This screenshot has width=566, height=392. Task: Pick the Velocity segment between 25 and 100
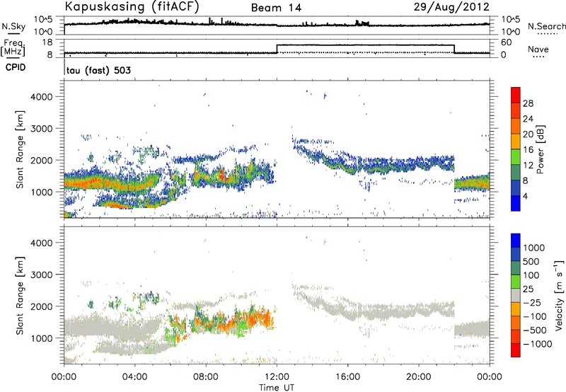[516, 282]
